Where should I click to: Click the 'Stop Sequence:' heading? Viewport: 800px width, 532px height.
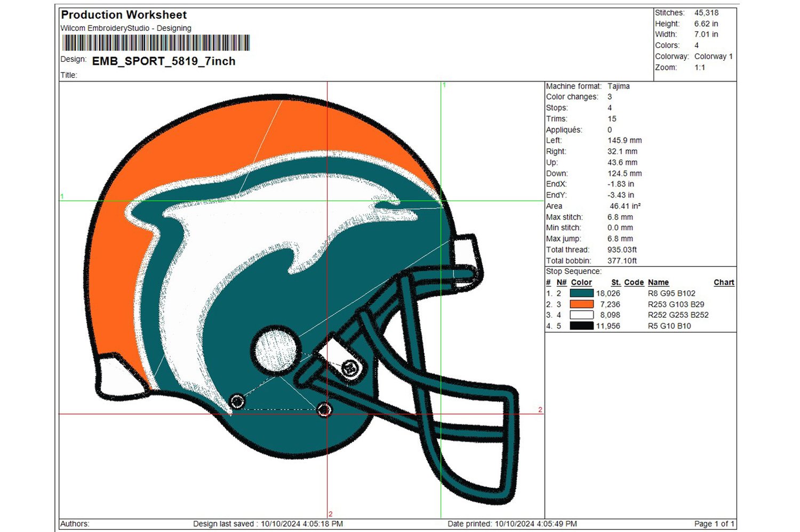point(574,271)
